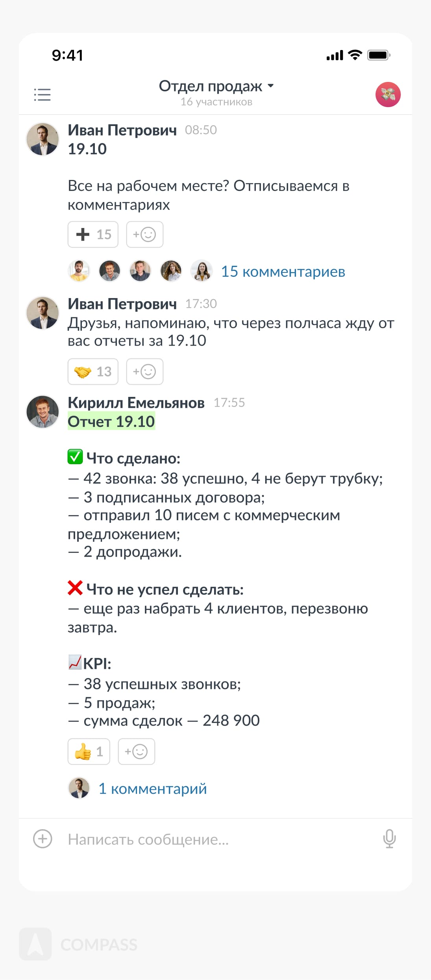Toggle the plus reaction with 15 count
Viewport: 431px width, 980px height.
click(93, 235)
